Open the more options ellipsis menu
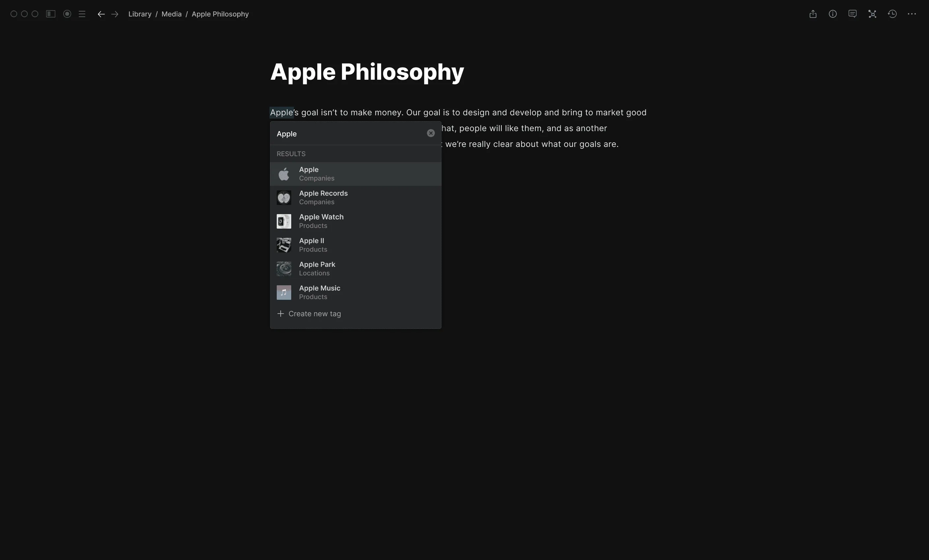This screenshot has height=560, width=929. coord(912,14)
